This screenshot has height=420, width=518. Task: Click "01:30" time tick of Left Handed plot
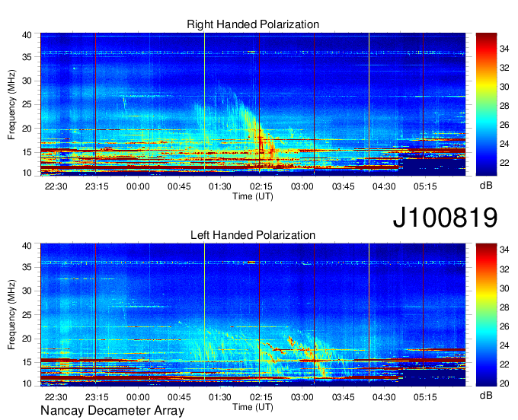[x=220, y=397]
